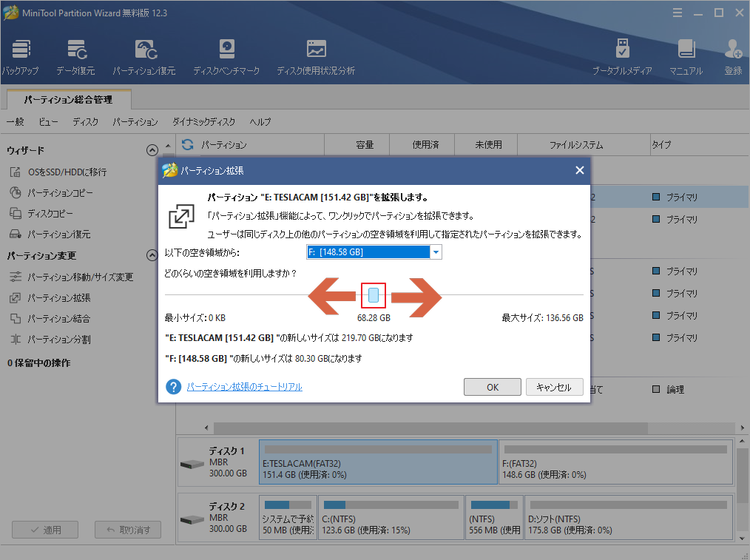Collapse the ウィザード section
This screenshot has width=750, height=560.
click(x=152, y=150)
